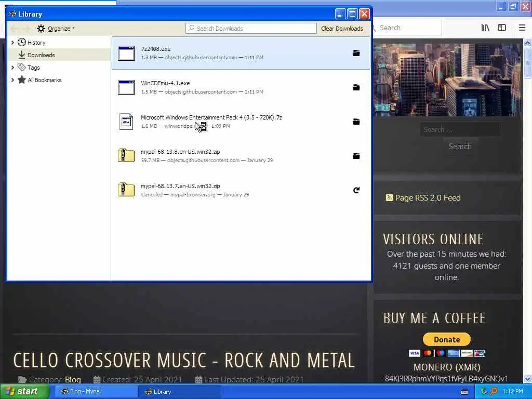The height and width of the screenshot is (399, 532).
Task: Click the RSS feed icon
Action: click(389, 198)
